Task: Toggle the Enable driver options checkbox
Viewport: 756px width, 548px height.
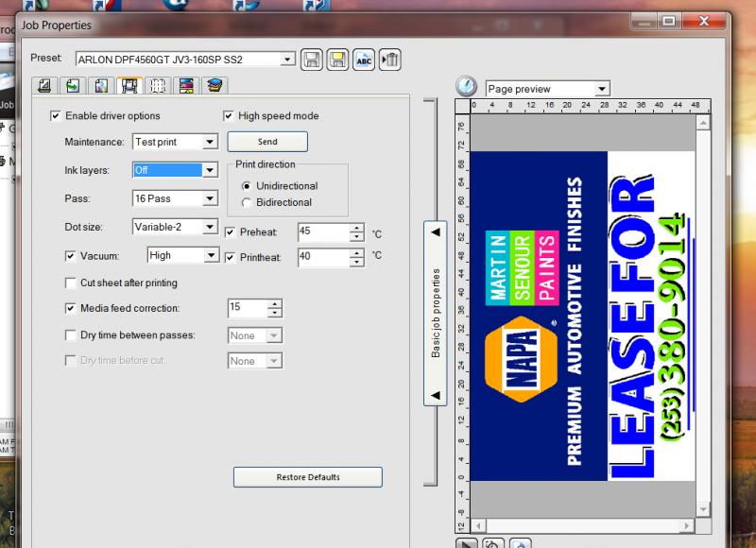Action: (56, 116)
